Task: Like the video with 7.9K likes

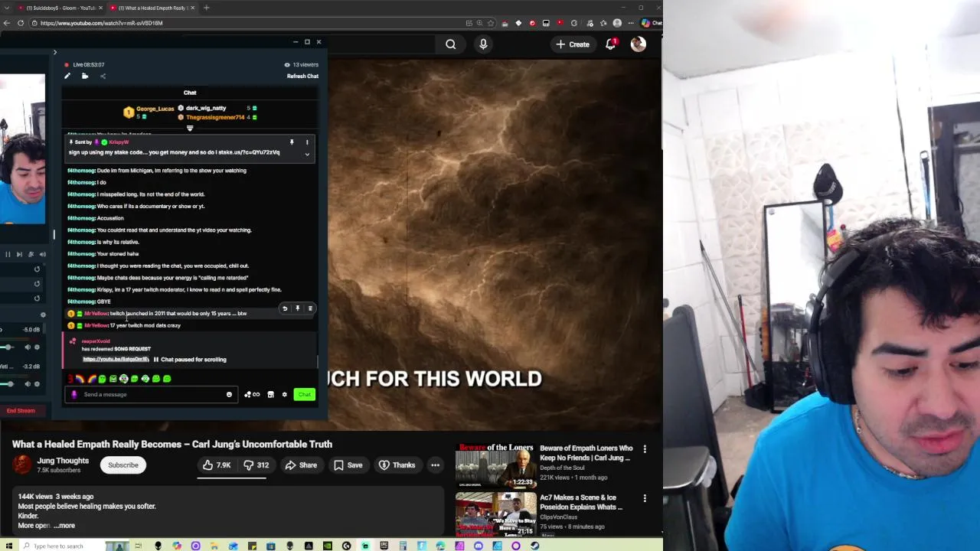Action: coord(217,465)
